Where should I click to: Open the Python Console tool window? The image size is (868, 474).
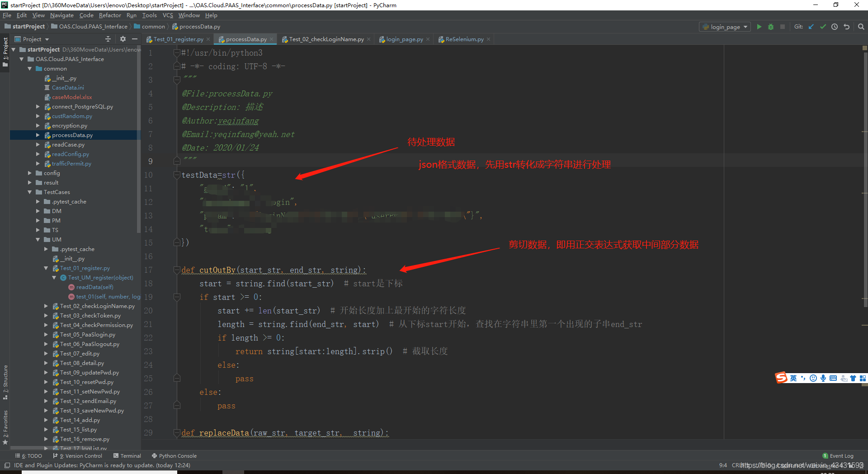[175, 456]
